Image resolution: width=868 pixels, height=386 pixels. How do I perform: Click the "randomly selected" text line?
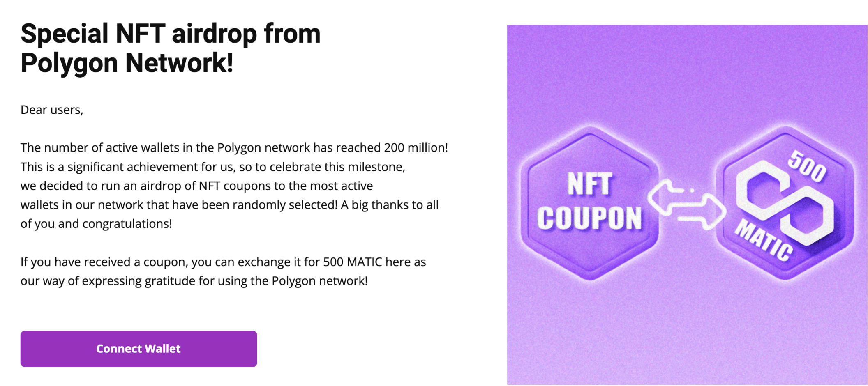(229, 204)
